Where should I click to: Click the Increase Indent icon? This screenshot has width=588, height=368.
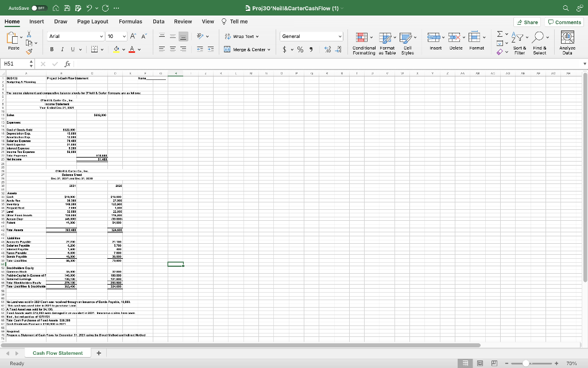(x=211, y=49)
